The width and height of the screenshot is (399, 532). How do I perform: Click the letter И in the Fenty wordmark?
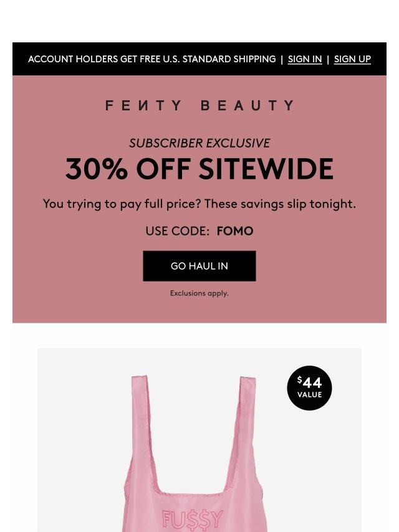144,105
